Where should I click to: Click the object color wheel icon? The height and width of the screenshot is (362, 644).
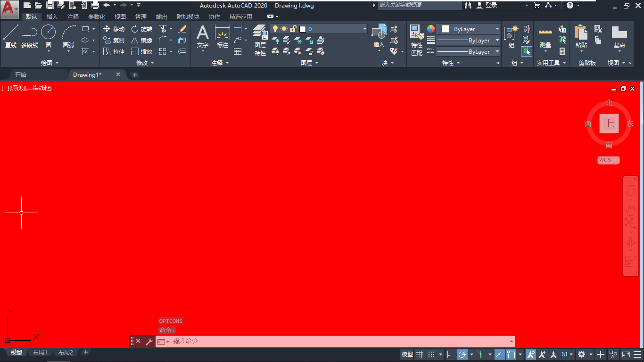point(431,29)
